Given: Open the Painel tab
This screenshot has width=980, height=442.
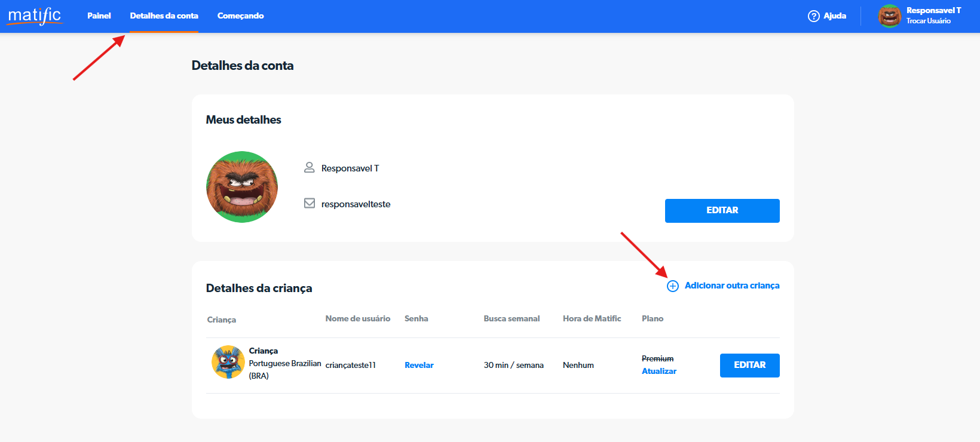Looking at the screenshot, I should (x=99, y=16).
